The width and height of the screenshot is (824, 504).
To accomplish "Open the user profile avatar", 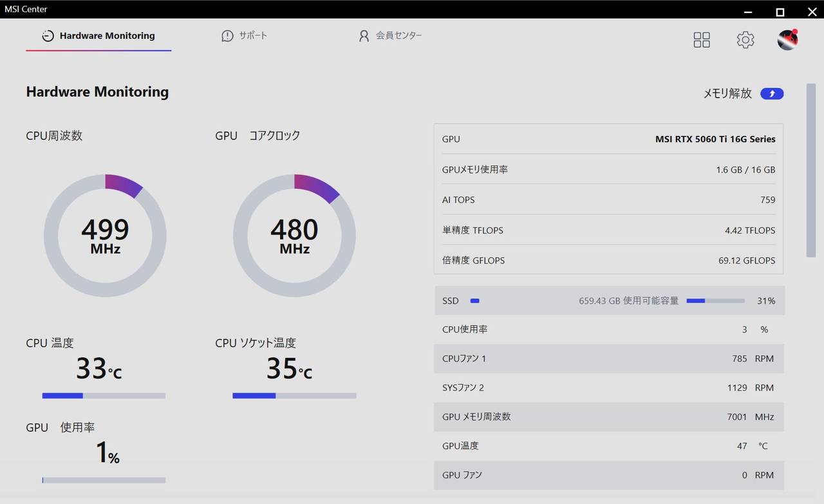I will 788,40.
